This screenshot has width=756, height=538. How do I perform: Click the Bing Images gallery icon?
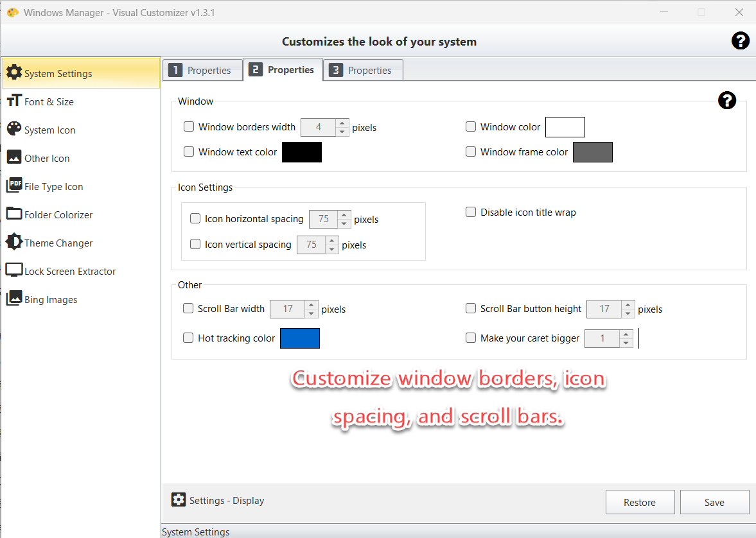14,298
